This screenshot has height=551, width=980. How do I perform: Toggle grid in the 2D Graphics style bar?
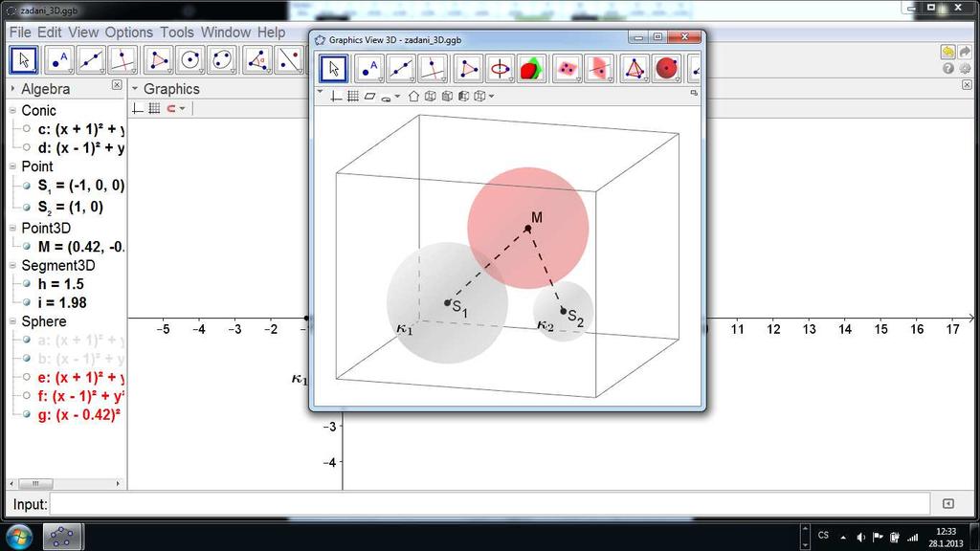(x=154, y=109)
